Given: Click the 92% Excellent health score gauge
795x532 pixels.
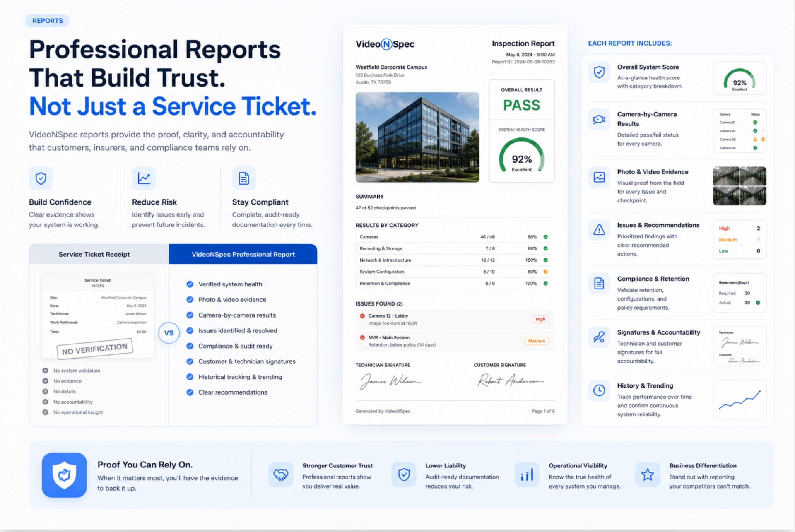Looking at the screenshot, I should coord(522,156).
